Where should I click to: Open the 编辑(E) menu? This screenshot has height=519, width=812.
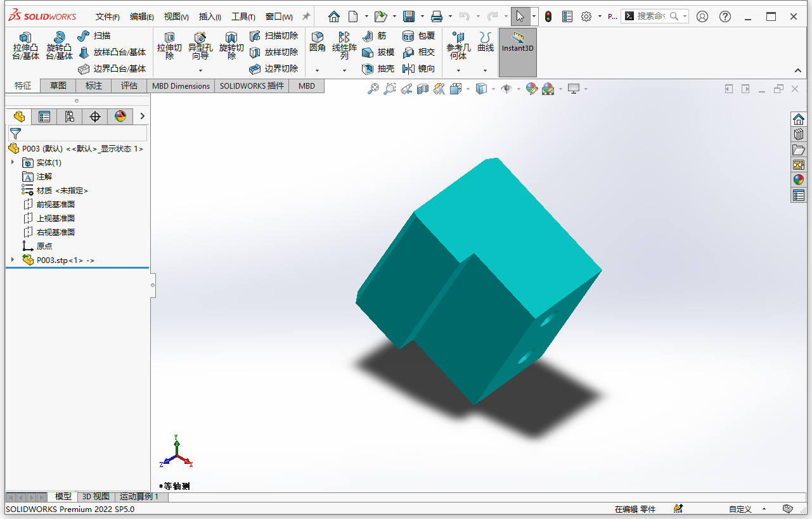142,17
